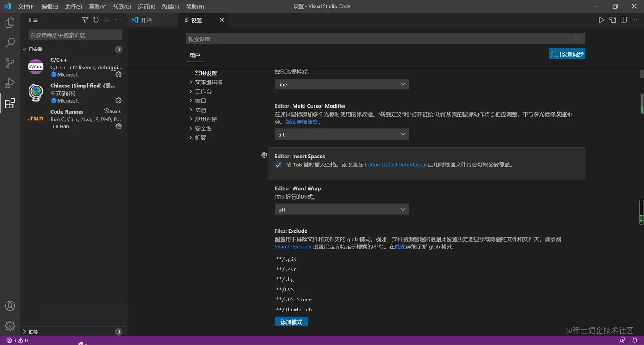The height and width of the screenshot is (345, 644).
Task: Clear settings search filter icon
Action: tap(577, 39)
